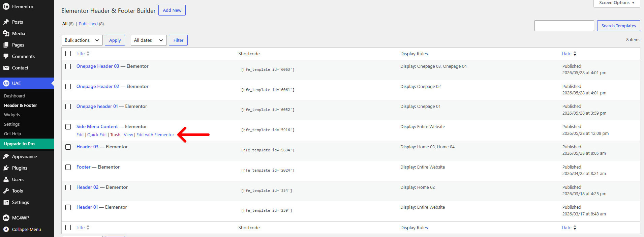
Task: Sort by Date using header sort arrow
Action: pyautogui.click(x=575, y=54)
